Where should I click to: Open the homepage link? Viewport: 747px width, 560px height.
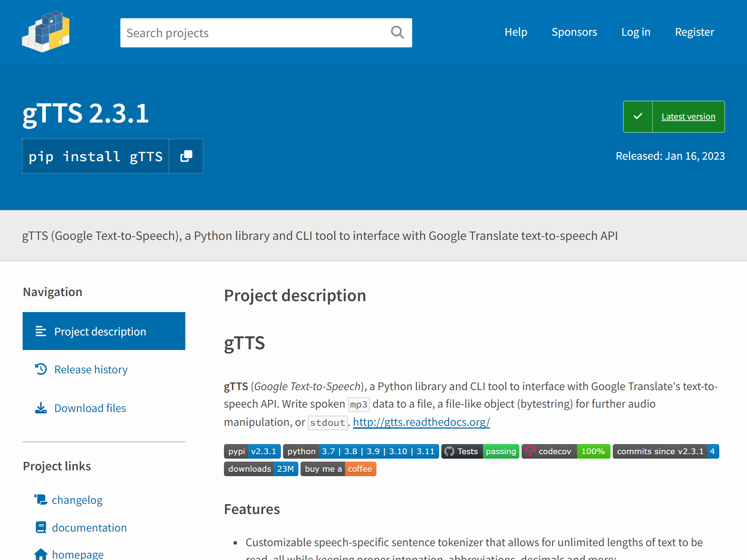(78, 554)
